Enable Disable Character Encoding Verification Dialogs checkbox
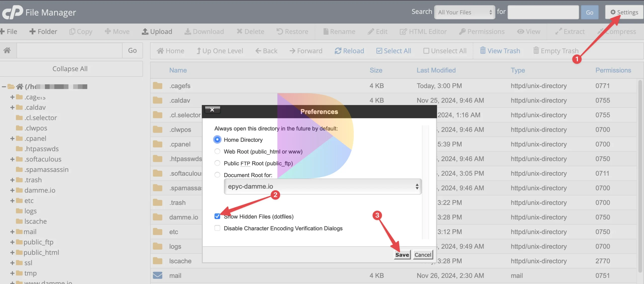Viewport: 644px width, 284px height. 217,228
